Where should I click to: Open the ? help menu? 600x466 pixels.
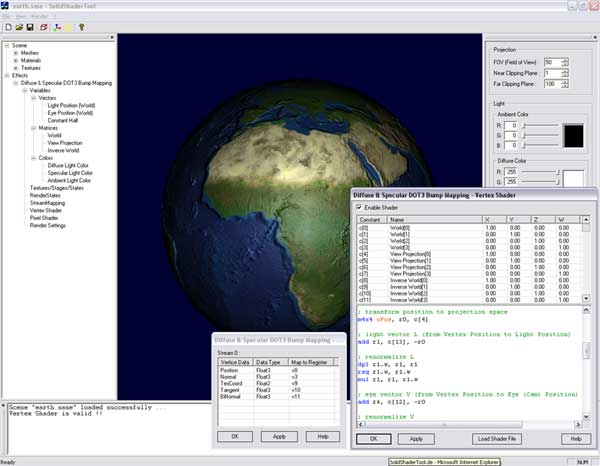coord(54,16)
